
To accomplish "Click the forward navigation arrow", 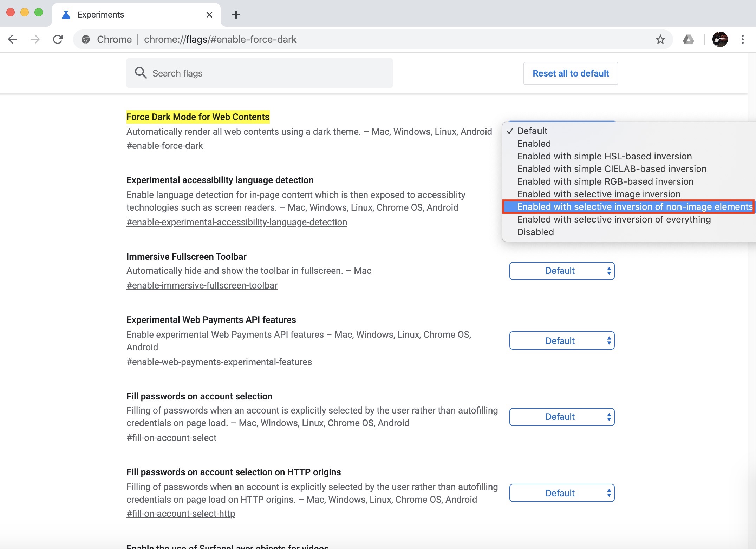I will coord(35,39).
